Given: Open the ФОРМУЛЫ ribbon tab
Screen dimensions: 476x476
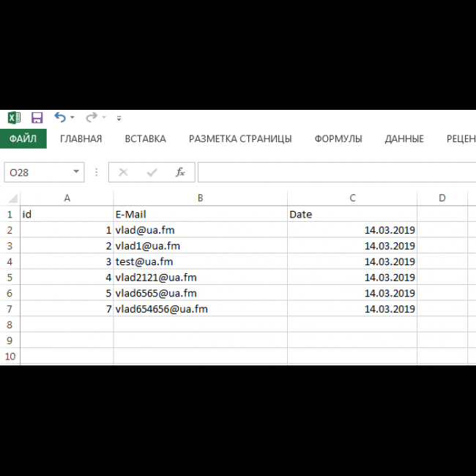Looking at the screenshot, I should pos(338,139).
